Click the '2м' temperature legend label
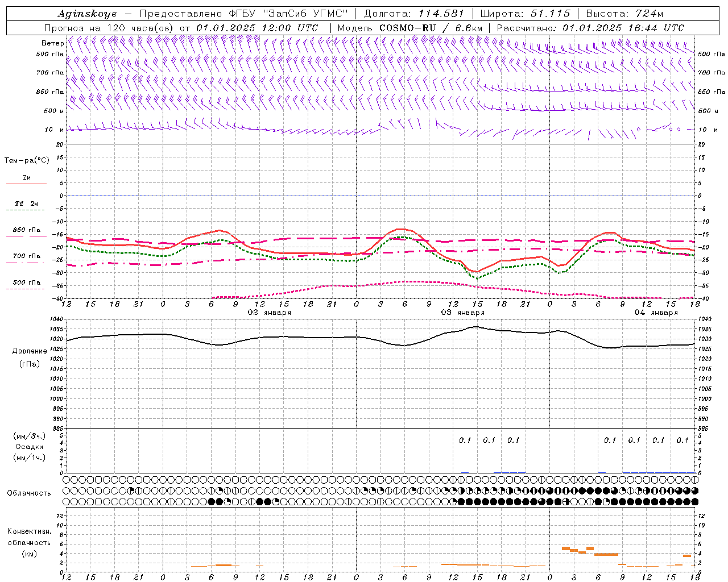 click(27, 178)
